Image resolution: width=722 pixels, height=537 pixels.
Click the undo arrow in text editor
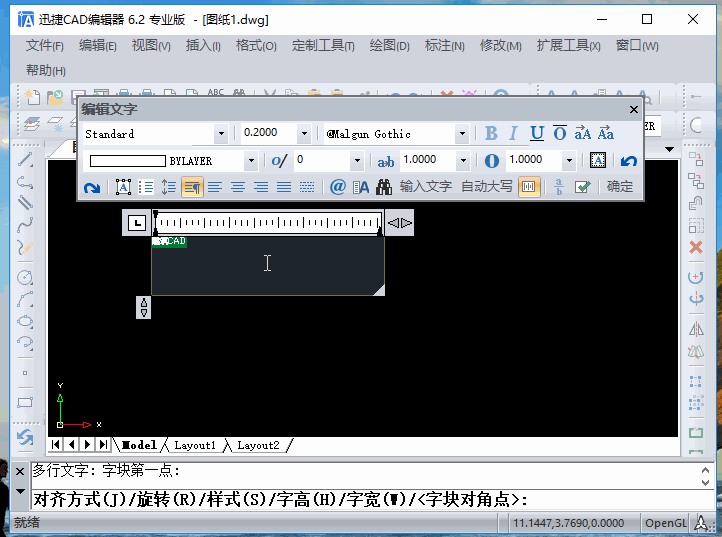click(x=629, y=161)
